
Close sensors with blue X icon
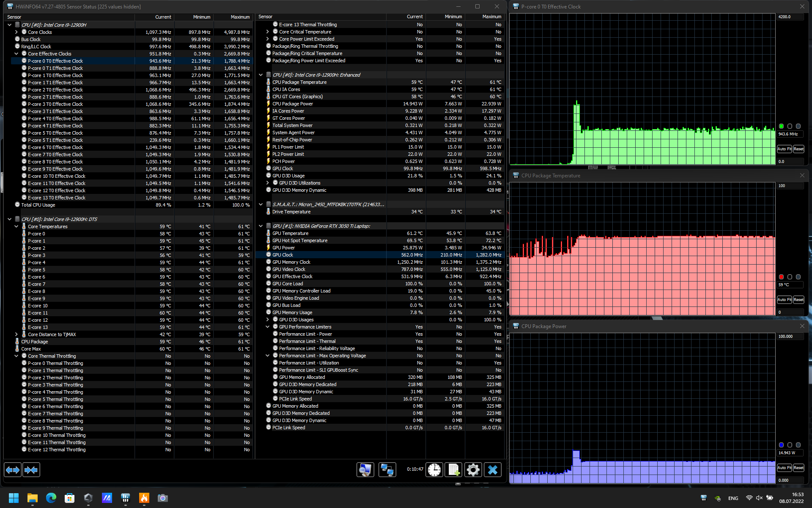coord(493,469)
